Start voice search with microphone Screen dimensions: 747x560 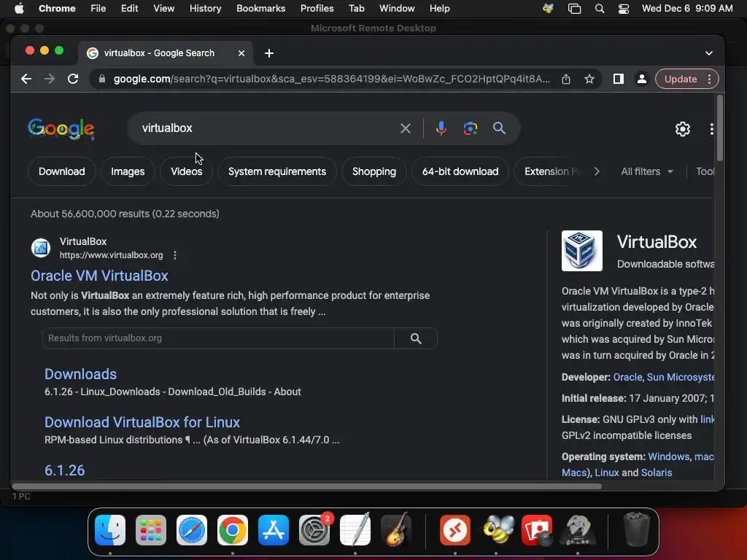441,128
